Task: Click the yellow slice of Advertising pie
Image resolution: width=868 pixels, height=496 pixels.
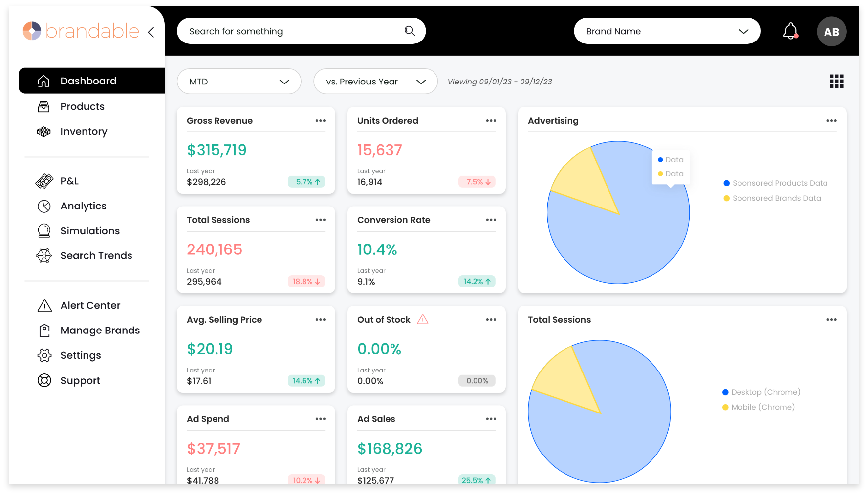Action: (x=586, y=180)
